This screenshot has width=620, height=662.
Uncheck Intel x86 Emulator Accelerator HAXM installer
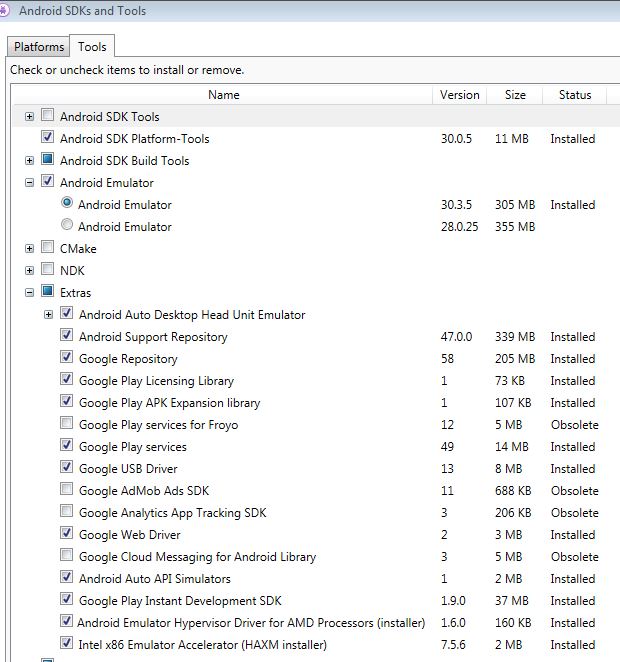point(66,643)
